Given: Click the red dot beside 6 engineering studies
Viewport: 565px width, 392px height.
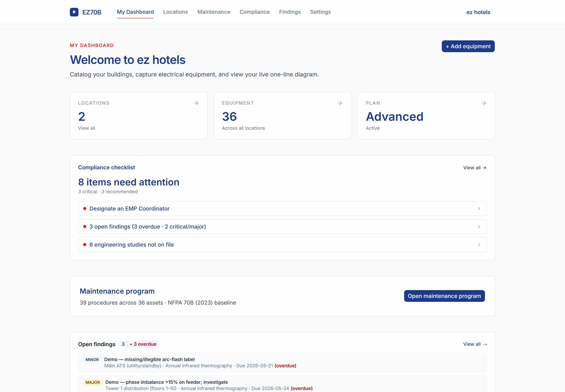Looking at the screenshot, I should coord(85,245).
